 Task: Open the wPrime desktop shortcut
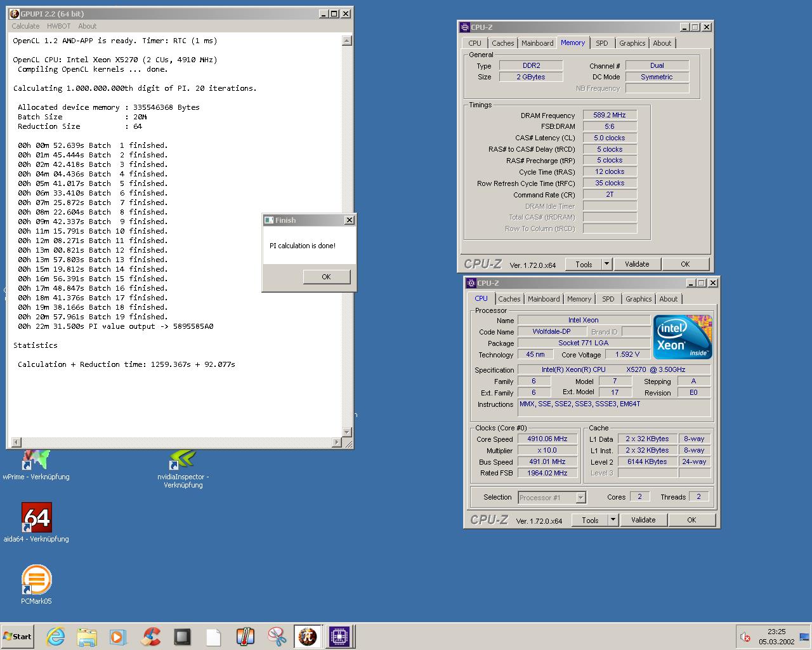36,465
